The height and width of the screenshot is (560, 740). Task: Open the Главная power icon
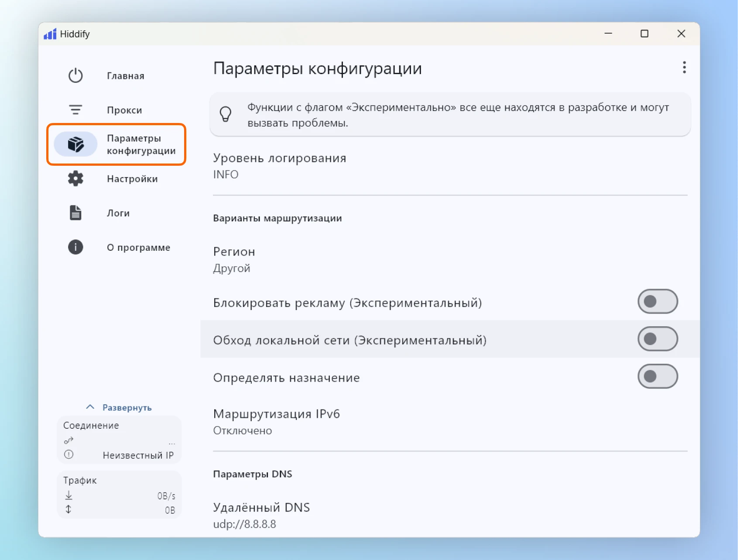[75, 75]
